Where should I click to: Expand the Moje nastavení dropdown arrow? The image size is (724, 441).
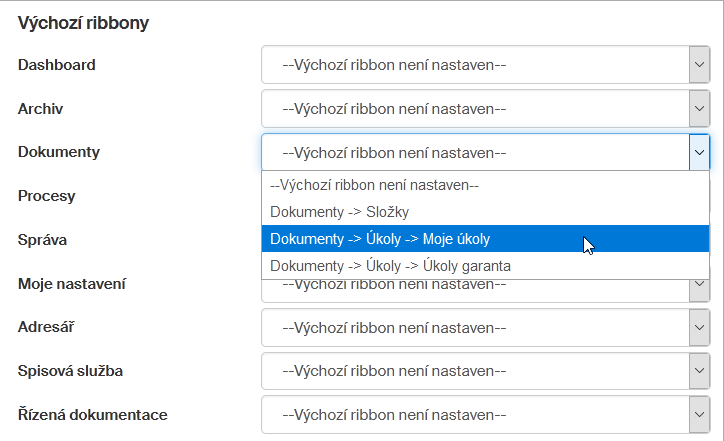pyautogui.click(x=699, y=287)
